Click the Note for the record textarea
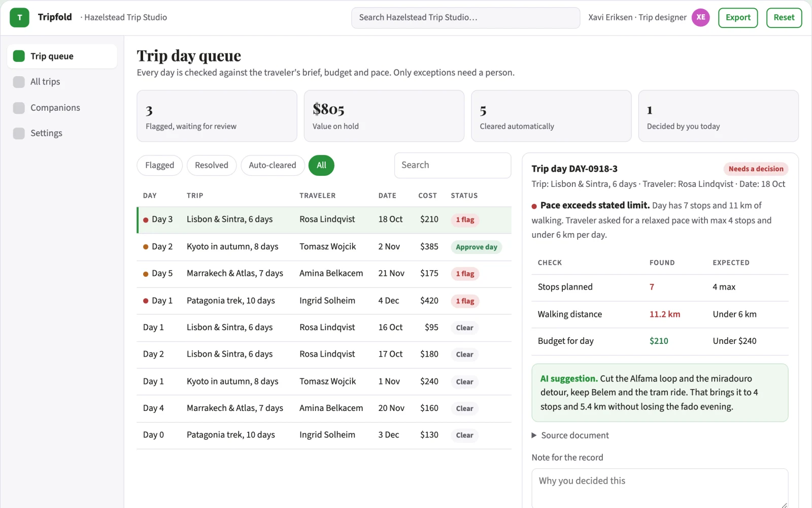This screenshot has width=812, height=508. 660,488
